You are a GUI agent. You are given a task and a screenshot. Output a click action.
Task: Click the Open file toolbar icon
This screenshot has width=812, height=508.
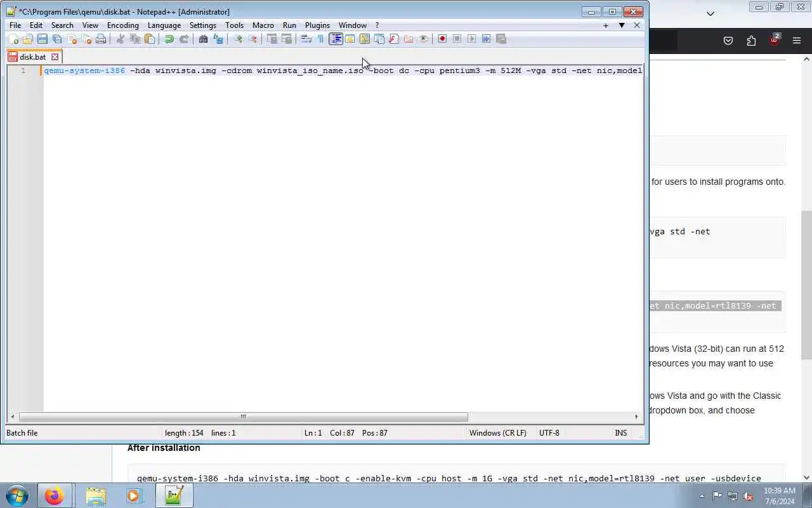click(x=28, y=39)
